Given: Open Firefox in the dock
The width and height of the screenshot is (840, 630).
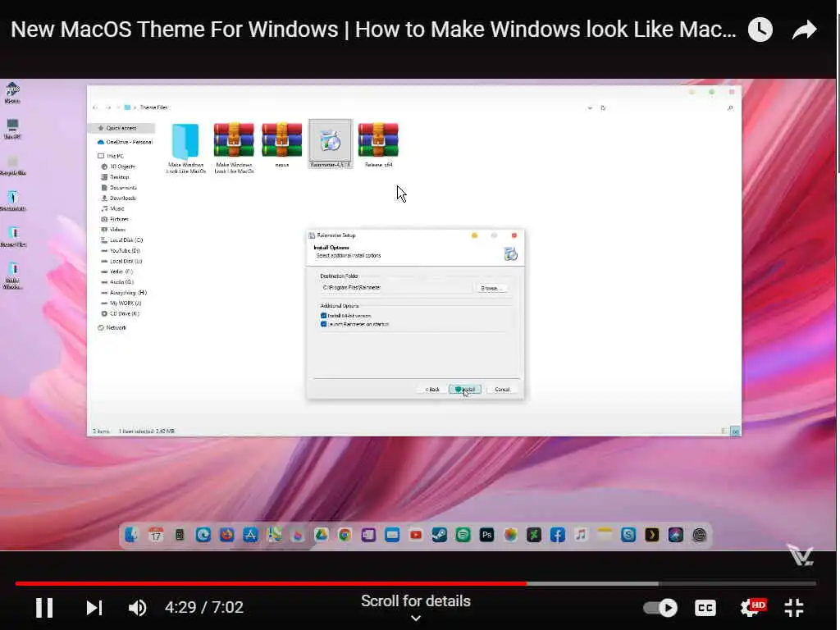Looking at the screenshot, I should (x=226, y=535).
